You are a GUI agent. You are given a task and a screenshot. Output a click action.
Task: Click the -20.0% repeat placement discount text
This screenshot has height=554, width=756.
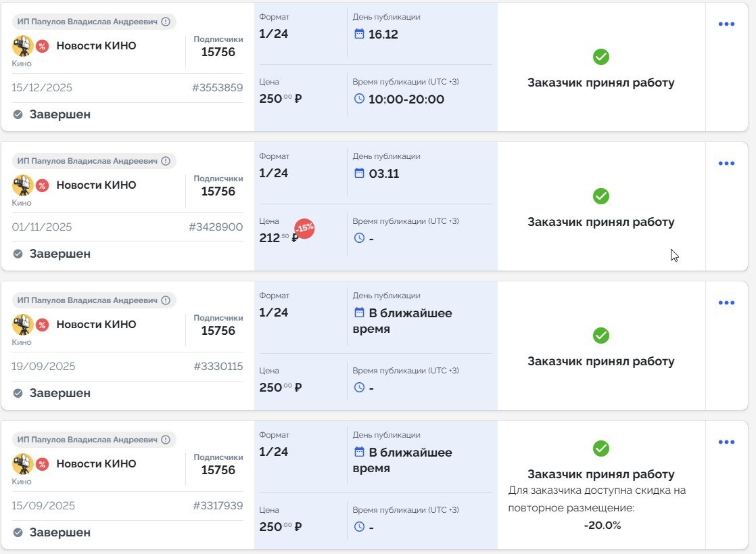pos(602,525)
